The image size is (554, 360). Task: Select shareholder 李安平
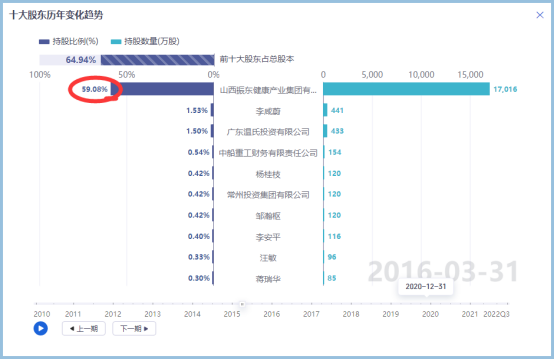pos(268,237)
